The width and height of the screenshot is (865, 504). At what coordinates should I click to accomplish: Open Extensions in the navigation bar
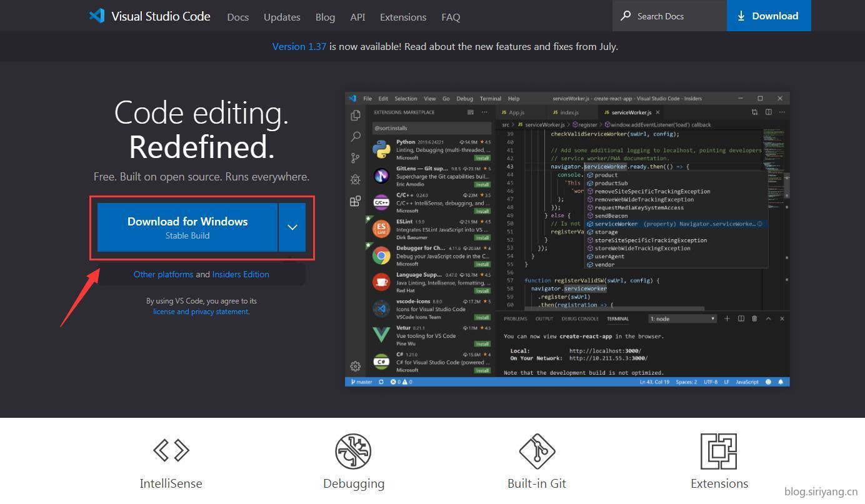tap(403, 17)
